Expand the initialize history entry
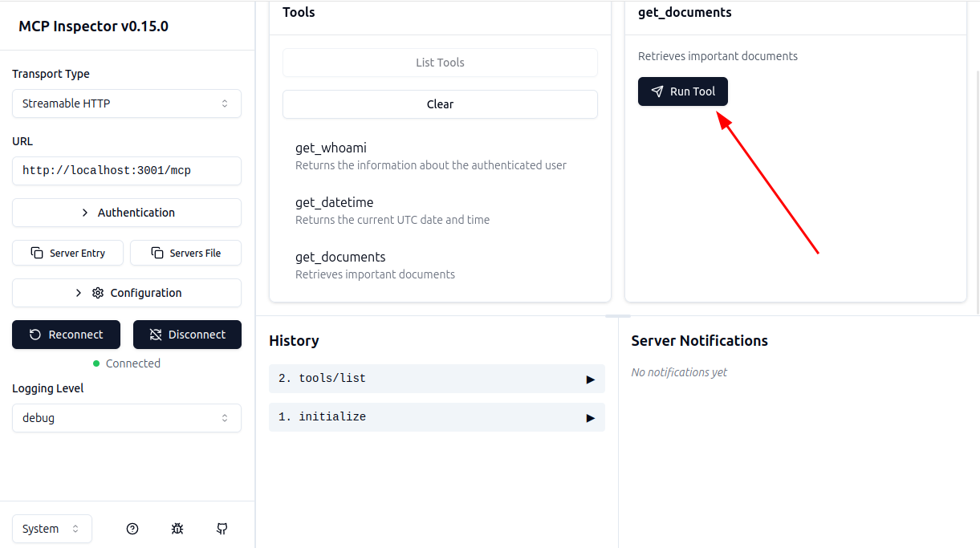The image size is (980, 548). pos(591,416)
